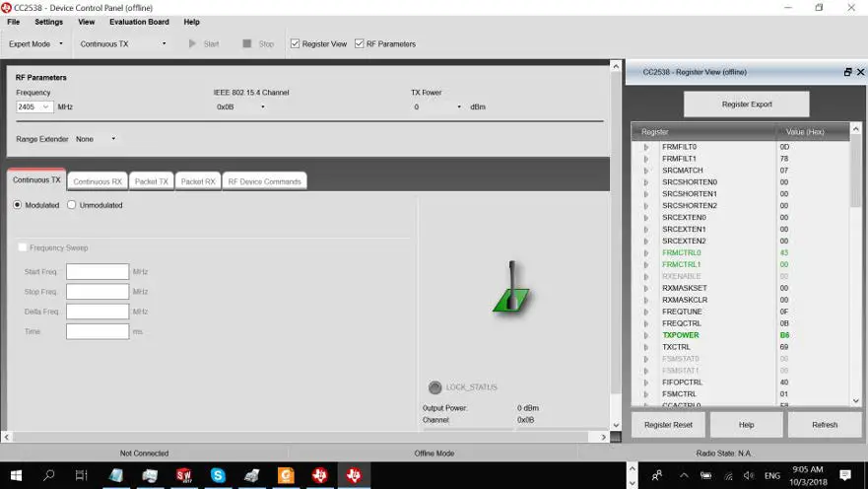Viewport: 868px width, 489px height.
Task: Enable the Frequency Sweep checkbox
Action: [22, 247]
